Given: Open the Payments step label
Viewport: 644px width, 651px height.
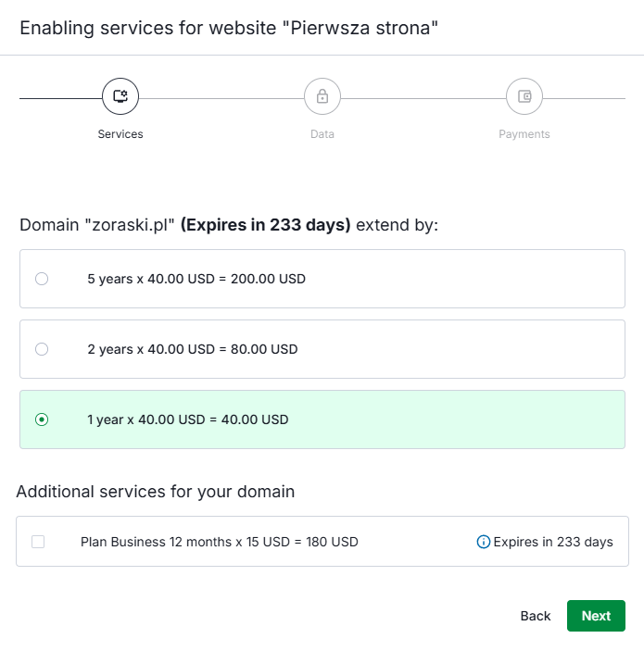Looking at the screenshot, I should tap(524, 134).
